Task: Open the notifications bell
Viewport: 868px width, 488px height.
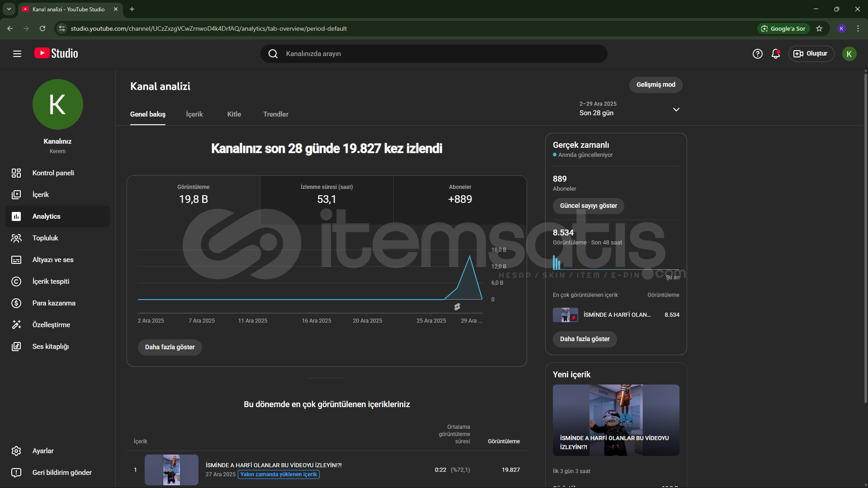Action: [x=776, y=54]
